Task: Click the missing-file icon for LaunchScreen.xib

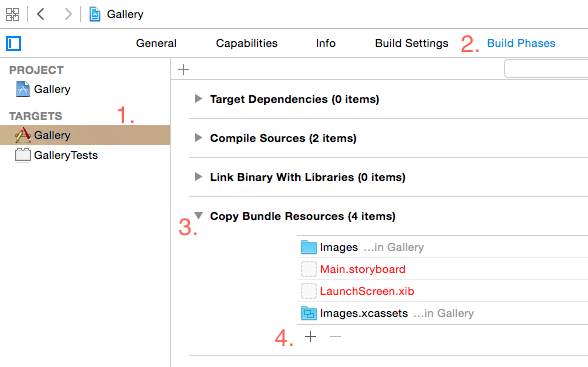Action: pyautogui.click(x=309, y=291)
